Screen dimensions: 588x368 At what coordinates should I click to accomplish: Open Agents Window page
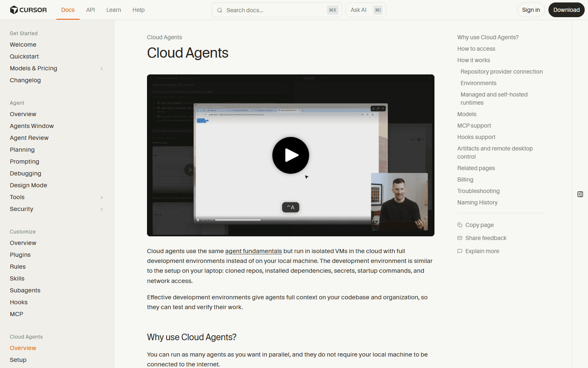coord(32,126)
